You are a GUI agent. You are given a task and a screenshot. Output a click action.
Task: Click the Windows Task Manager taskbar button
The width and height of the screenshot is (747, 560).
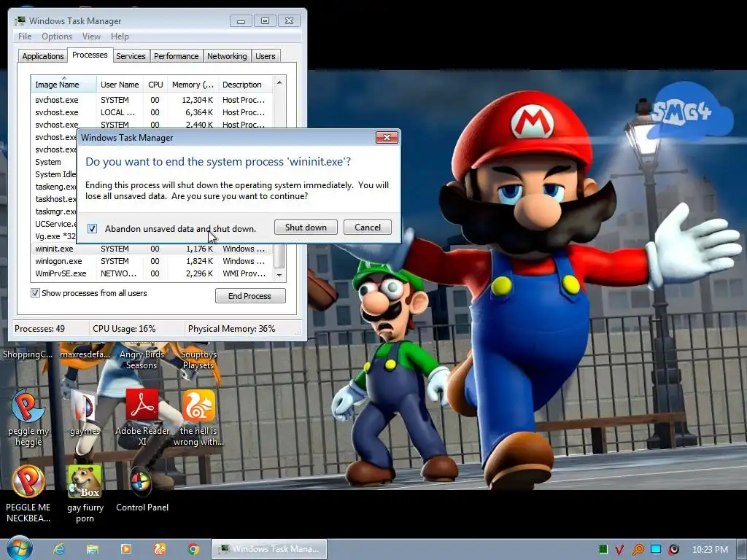[x=269, y=549]
